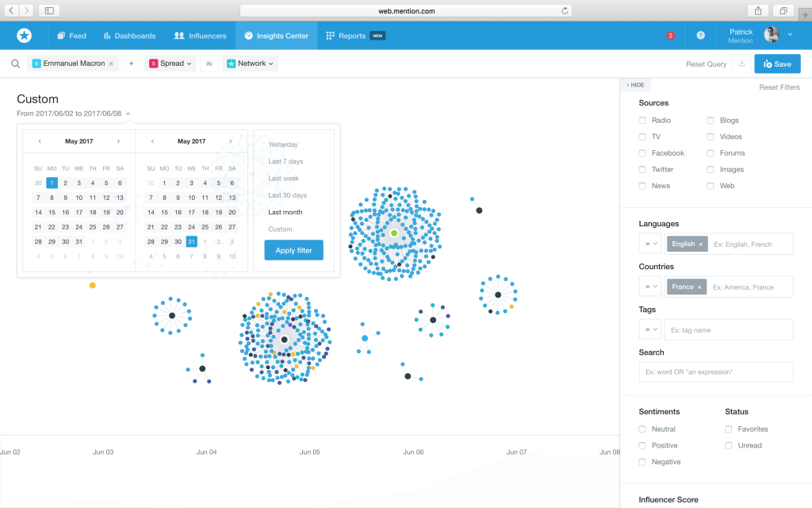
Task: Show all browser tabs icon
Action: coord(783,10)
